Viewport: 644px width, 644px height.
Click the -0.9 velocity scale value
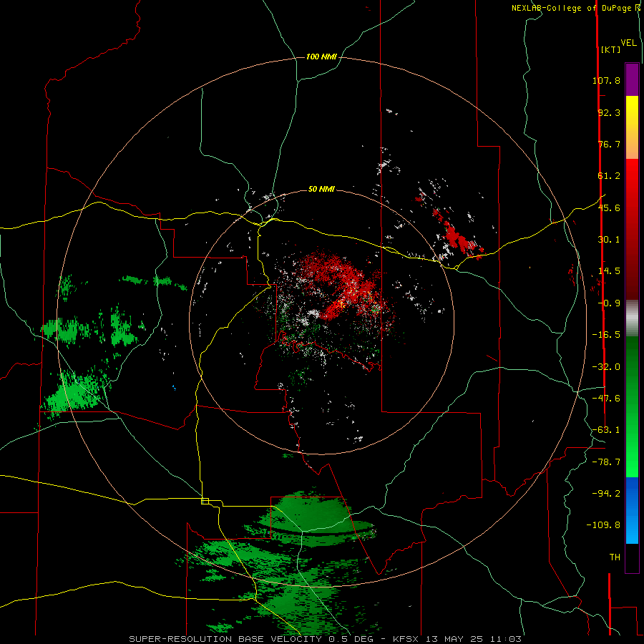[x=609, y=303]
